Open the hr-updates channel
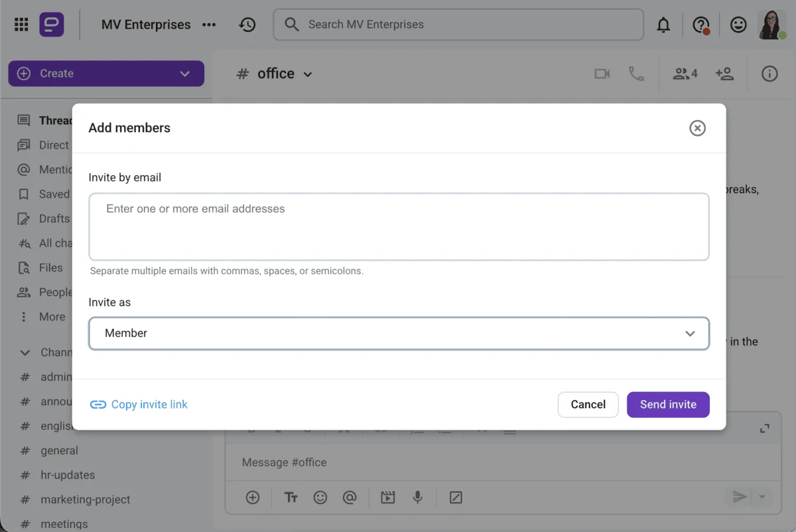Screen dimensions: 796x532 tap(67, 475)
